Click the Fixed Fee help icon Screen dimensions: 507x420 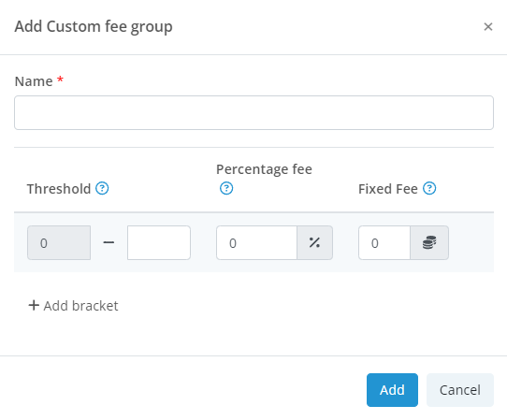429,188
